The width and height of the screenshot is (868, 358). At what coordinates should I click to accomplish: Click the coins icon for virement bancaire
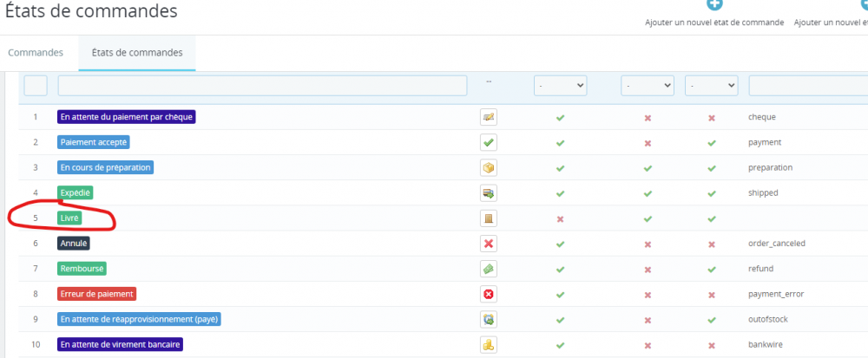(488, 345)
